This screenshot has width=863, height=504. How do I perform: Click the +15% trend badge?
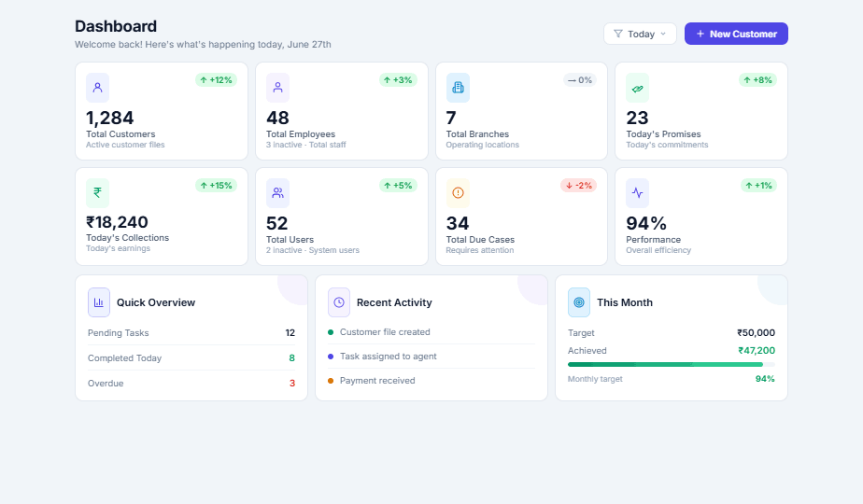tap(216, 186)
